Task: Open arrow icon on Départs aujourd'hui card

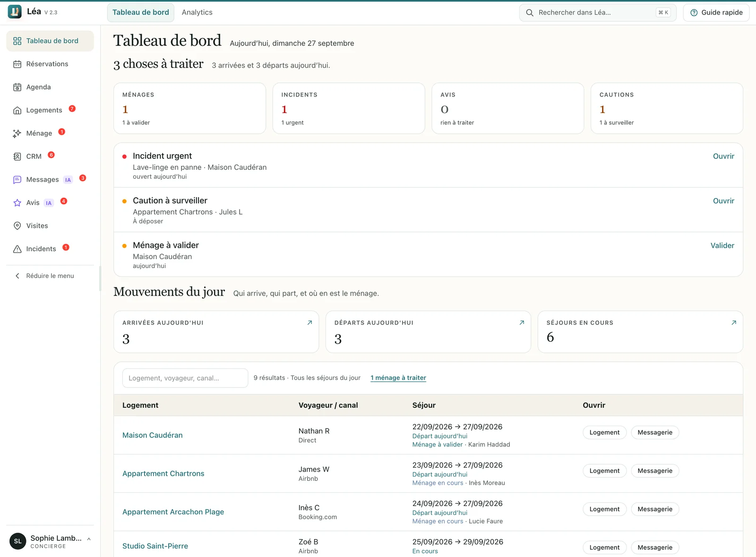Action: [x=522, y=322]
